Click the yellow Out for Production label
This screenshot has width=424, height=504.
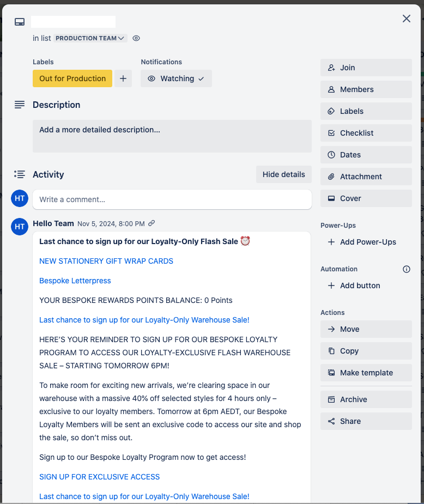[72, 78]
